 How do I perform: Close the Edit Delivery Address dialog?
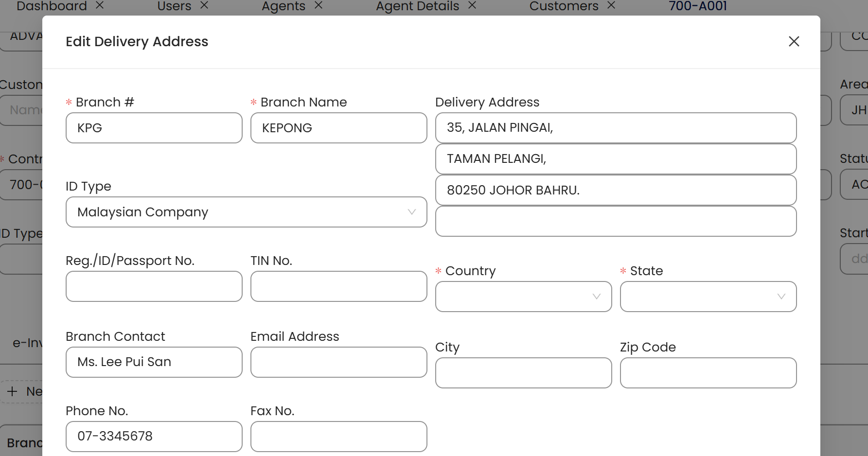tap(794, 42)
